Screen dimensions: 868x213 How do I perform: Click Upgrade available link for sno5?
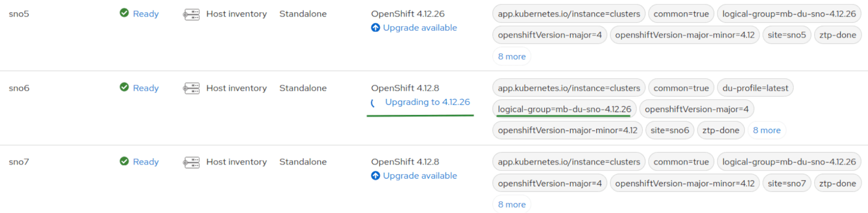420,28
